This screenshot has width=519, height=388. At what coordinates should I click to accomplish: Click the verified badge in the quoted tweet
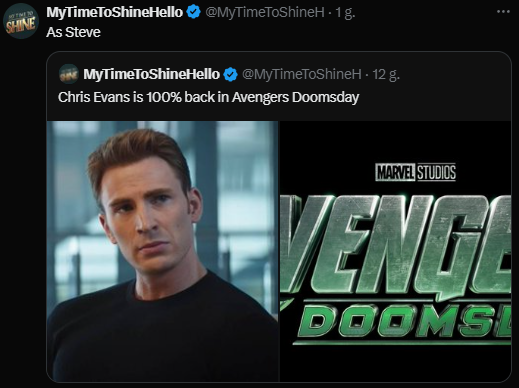click(x=230, y=74)
